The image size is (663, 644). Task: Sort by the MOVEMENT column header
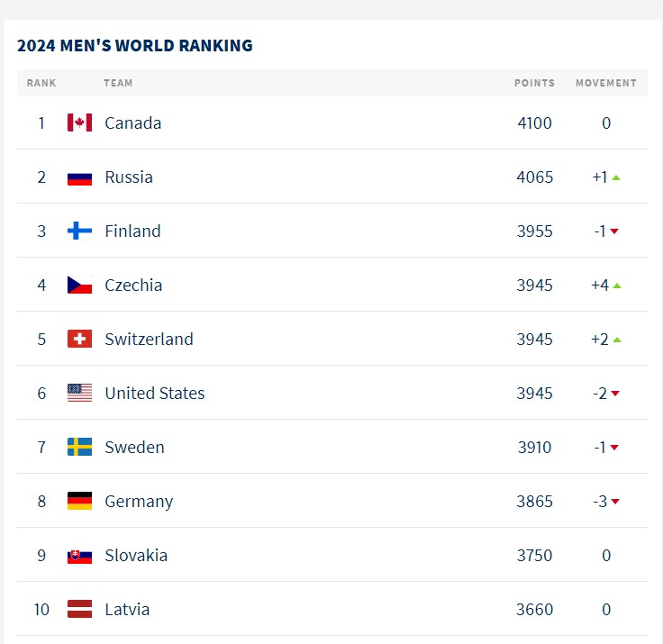[606, 83]
